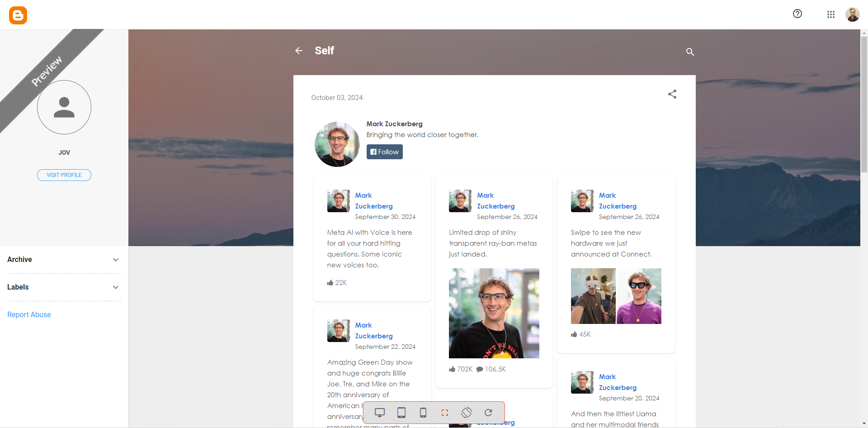Click the 45K likes thumbs-up icon
This screenshot has height=428, width=868.
pyautogui.click(x=574, y=334)
